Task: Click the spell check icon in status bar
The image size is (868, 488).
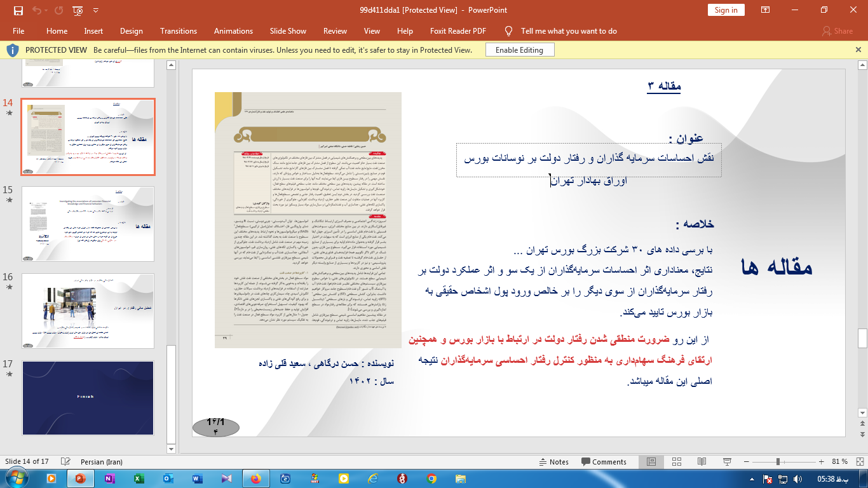Action: pos(65,462)
